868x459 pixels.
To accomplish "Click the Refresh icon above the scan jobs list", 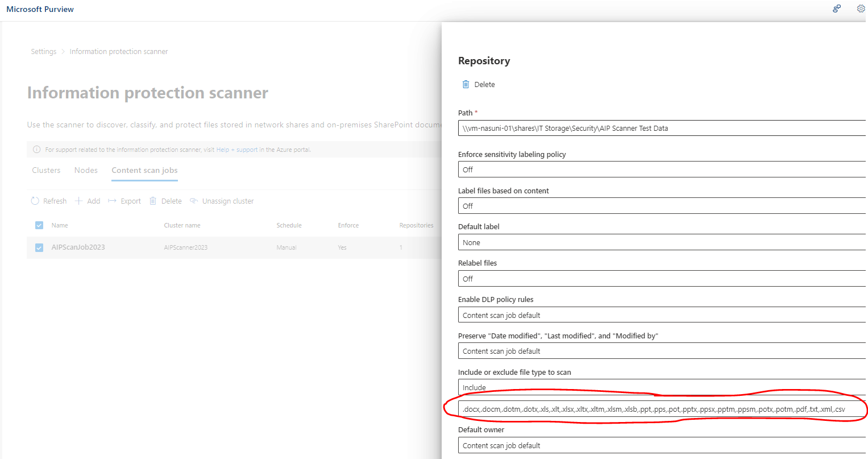I will [34, 201].
